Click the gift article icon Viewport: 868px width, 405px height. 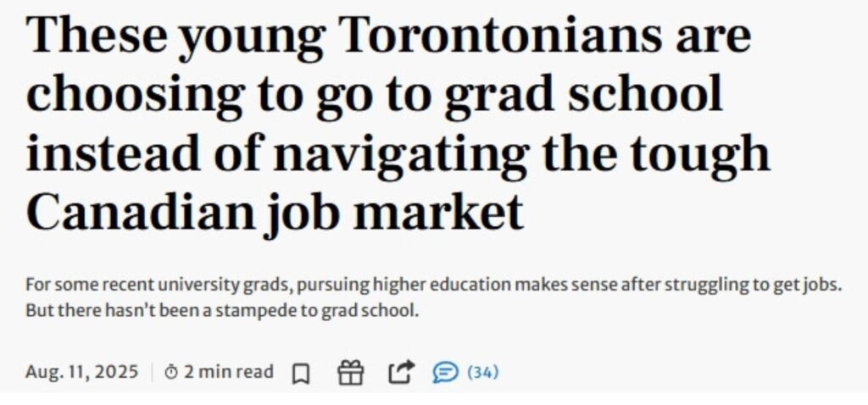[350, 372]
